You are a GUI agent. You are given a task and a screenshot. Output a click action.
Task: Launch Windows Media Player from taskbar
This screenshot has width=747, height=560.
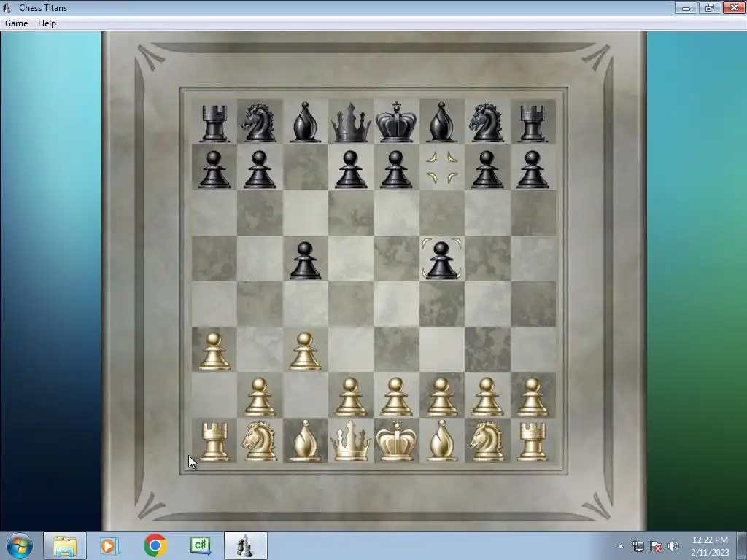click(x=109, y=545)
